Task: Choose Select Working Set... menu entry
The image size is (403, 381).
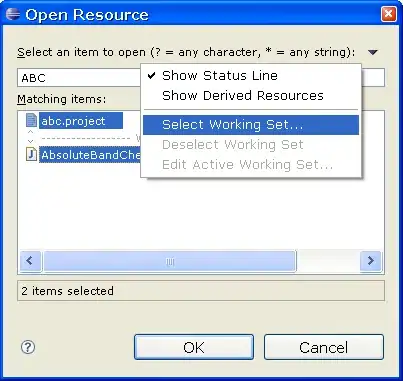Action: point(251,125)
